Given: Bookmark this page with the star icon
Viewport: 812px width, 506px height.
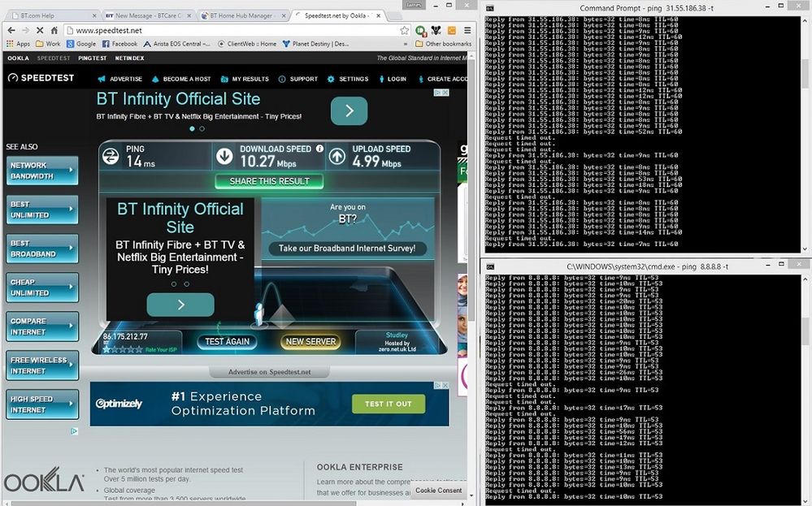Looking at the screenshot, I should 405,31.
